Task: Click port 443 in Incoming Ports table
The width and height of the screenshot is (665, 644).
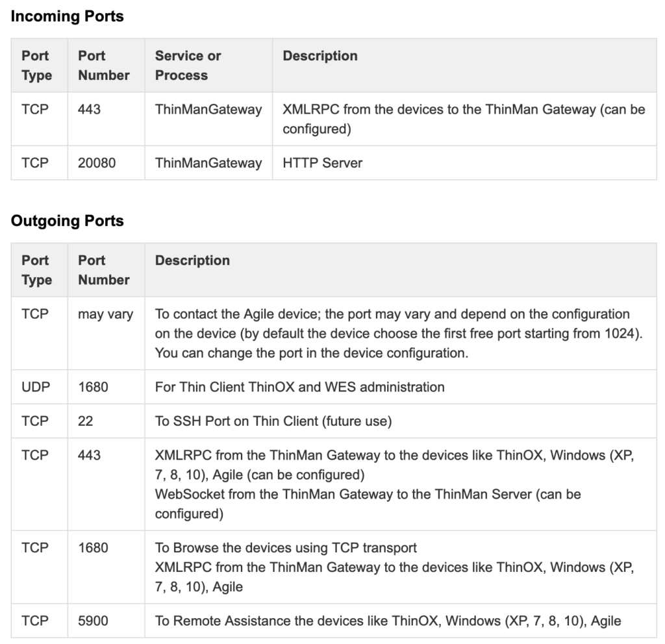Action: tap(90, 110)
